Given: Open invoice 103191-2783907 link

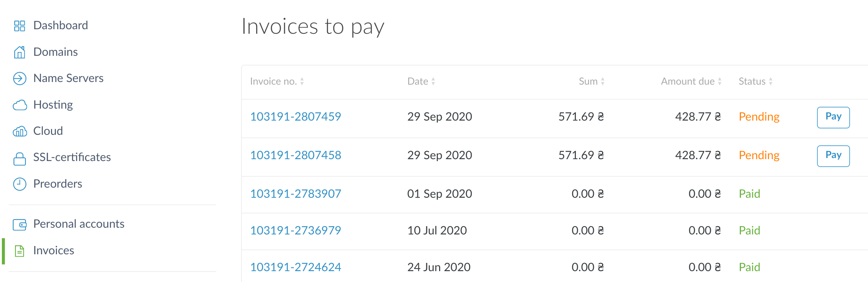Looking at the screenshot, I should [295, 194].
